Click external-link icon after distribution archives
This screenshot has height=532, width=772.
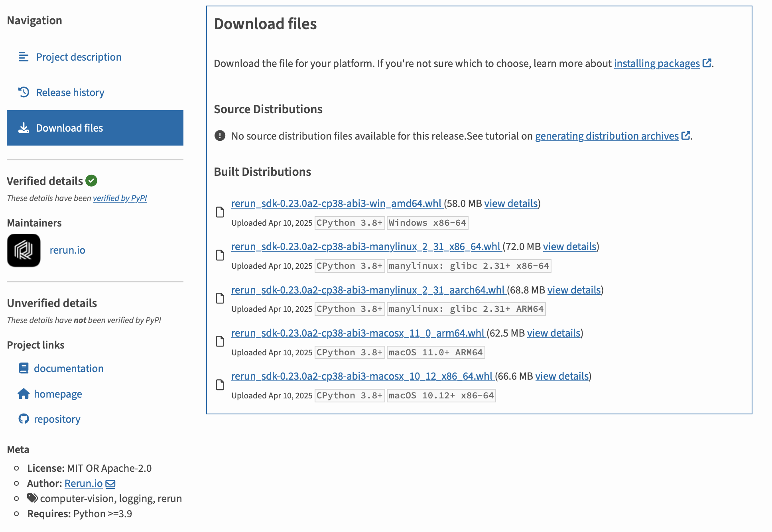pyautogui.click(x=686, y=136)
